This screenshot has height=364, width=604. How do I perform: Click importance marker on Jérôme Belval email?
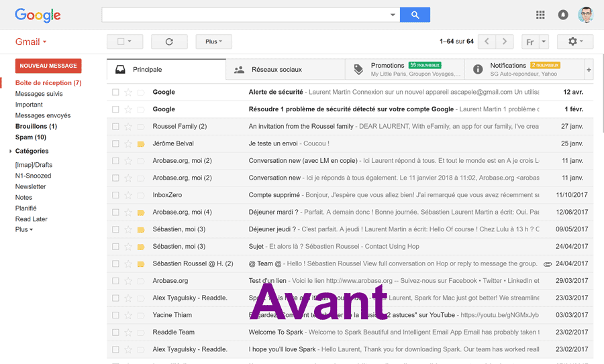point(141,144)
